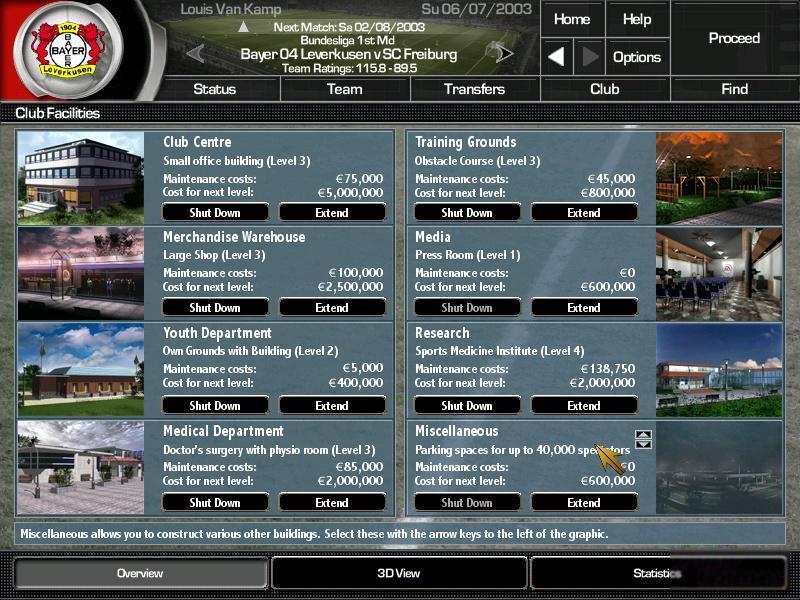Click the 'Bundesliga 1st Md' competition text
The image size is (800, 600).
coord(347,40)
